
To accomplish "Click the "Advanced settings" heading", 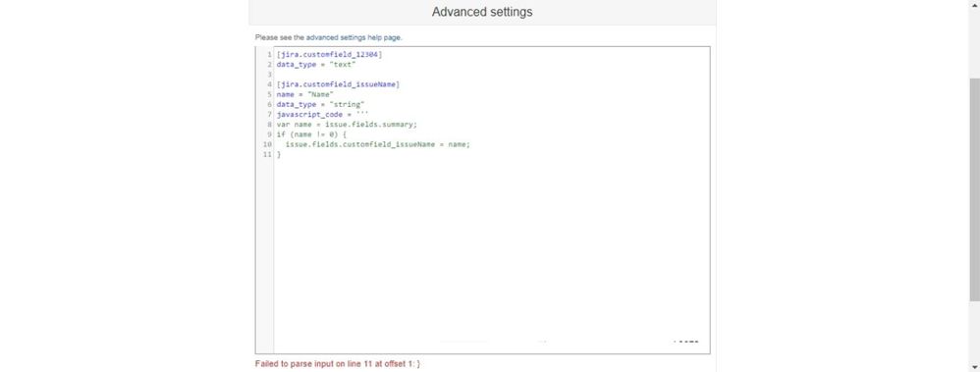I will pyautogui.click(x=482, y=12).
